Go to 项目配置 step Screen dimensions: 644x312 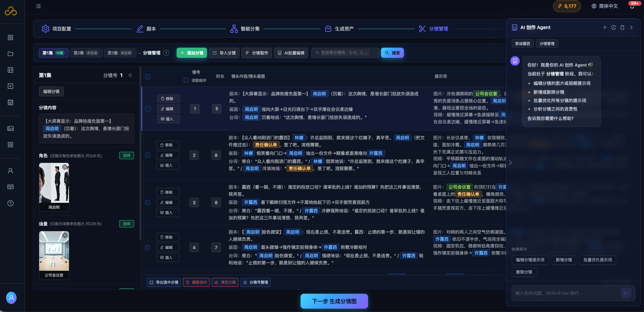click(56, 29)
